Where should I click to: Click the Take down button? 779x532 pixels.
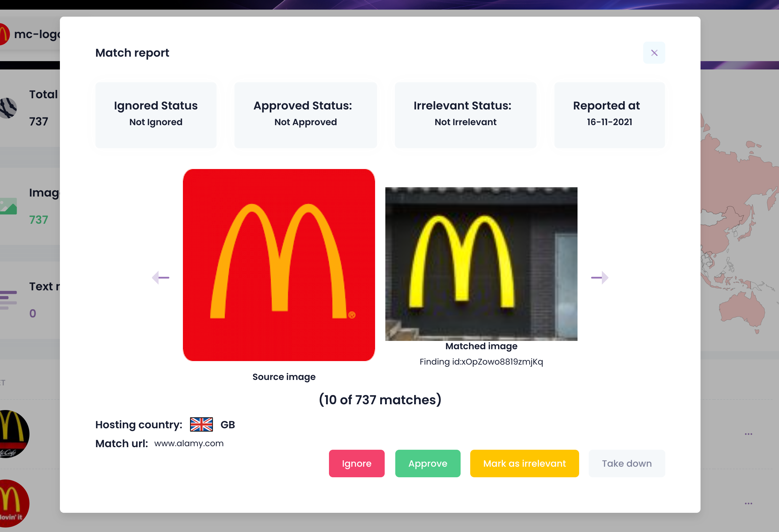coord(627,463)
